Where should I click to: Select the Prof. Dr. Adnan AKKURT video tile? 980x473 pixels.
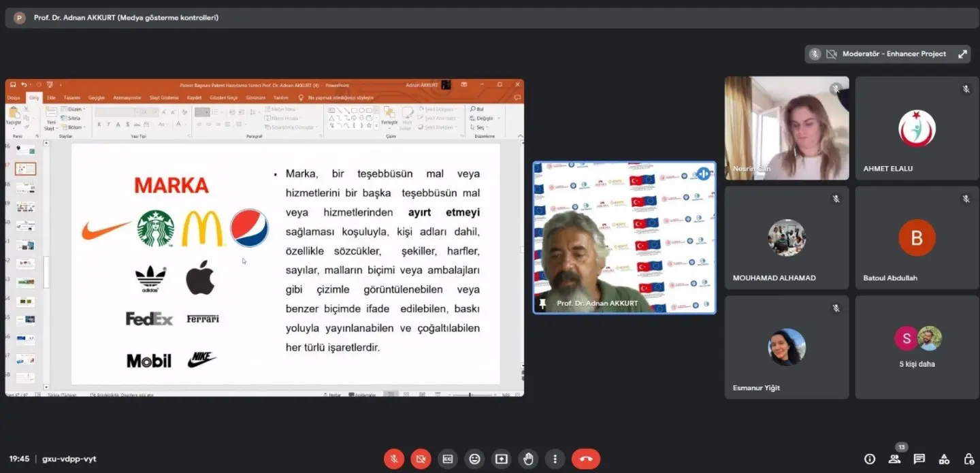coord(625,238)
